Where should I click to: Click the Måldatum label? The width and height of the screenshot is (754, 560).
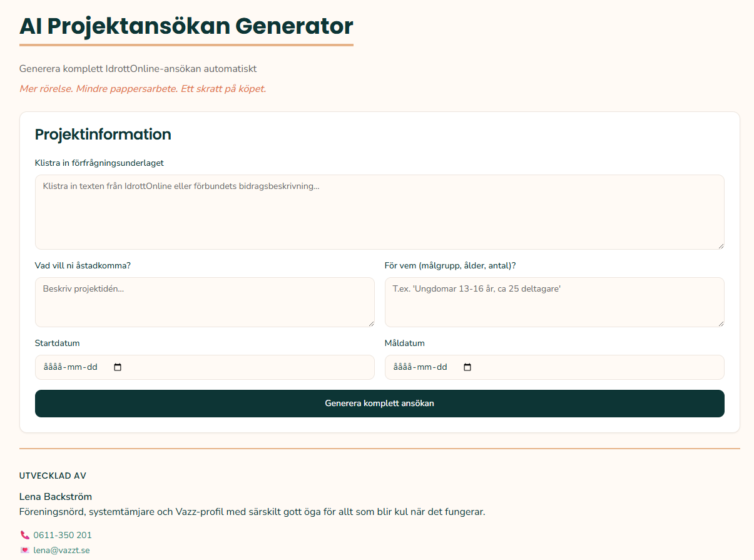click(x=405, y=343)
